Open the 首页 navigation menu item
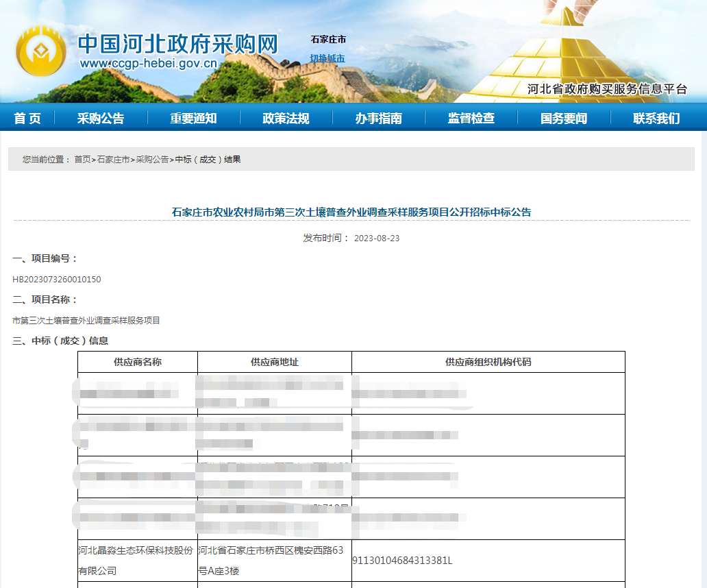The width and height of the screenshot is (707, 588). coord(27,118)
